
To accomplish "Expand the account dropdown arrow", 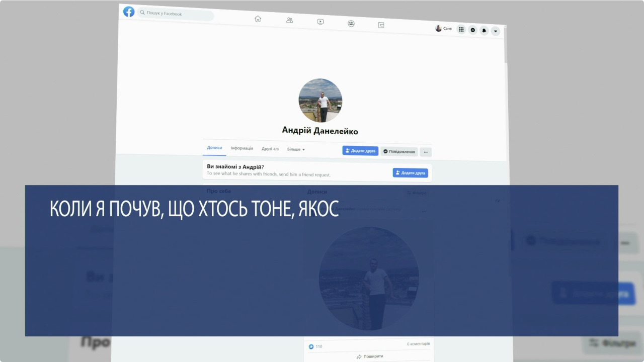I will tap(496, 31).
